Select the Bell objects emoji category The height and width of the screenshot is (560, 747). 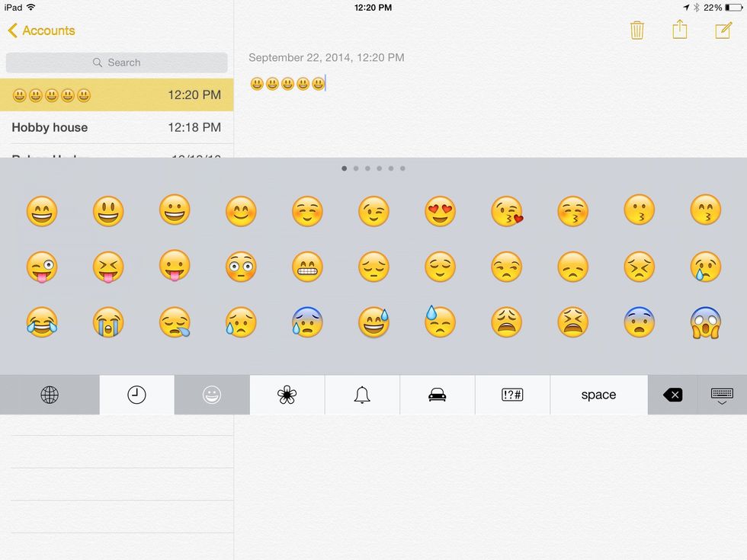[x=362, y=395]
